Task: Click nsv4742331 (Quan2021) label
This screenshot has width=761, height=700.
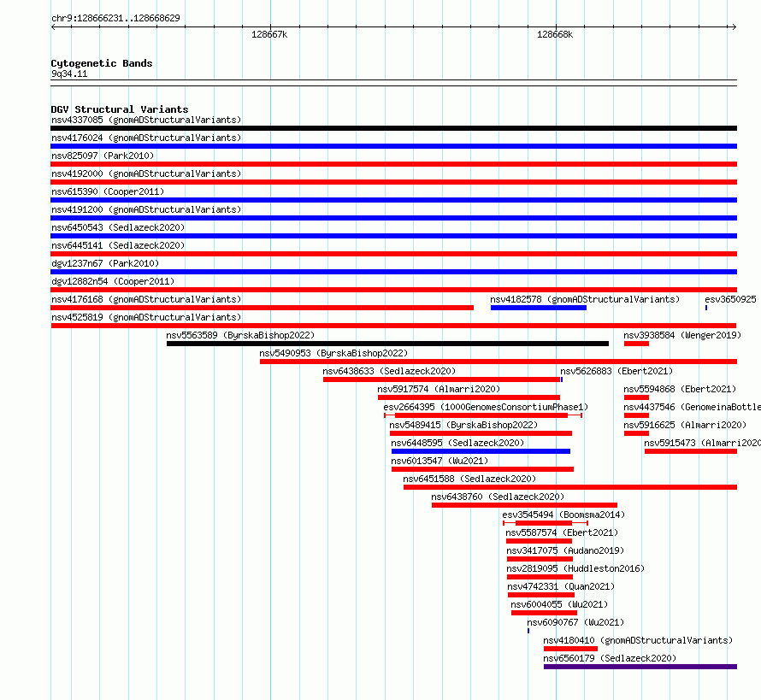Action: (561, 586)
